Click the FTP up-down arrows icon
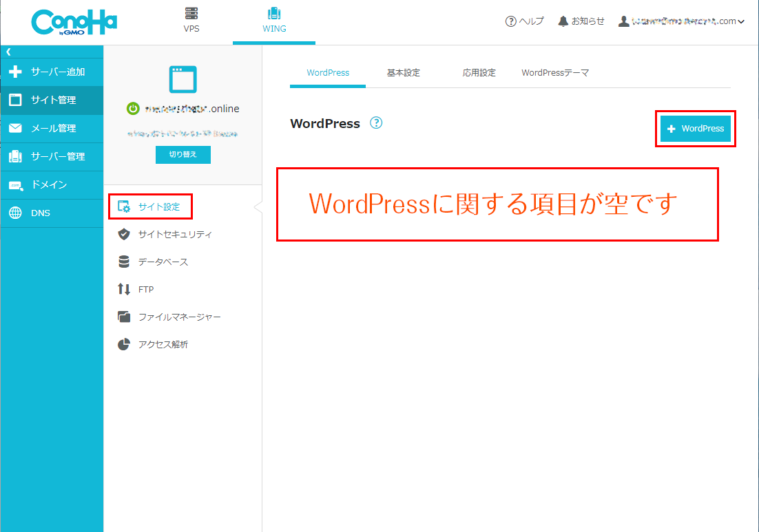Image resolution: width=759 pixels, height=532 pixels. coord(124,289)
